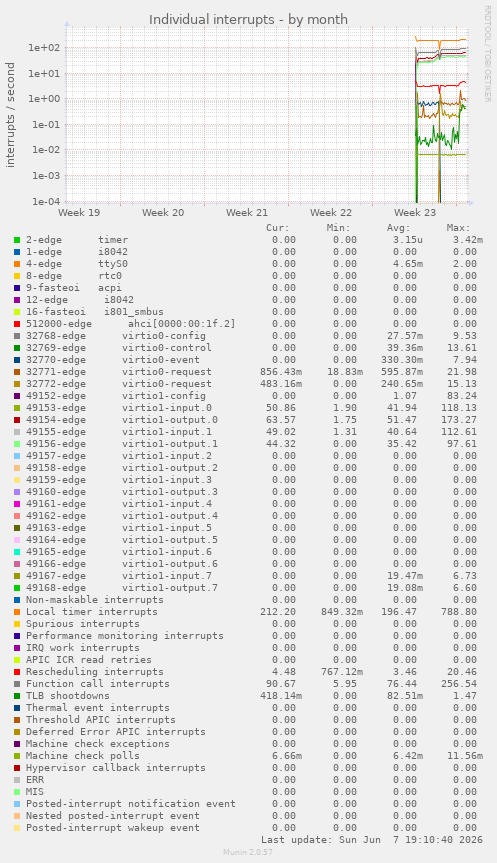The width and height of the screenshot is (497, 863).
Task: Click the swatch beside virtio1-input.0
Action: [17, 408]
